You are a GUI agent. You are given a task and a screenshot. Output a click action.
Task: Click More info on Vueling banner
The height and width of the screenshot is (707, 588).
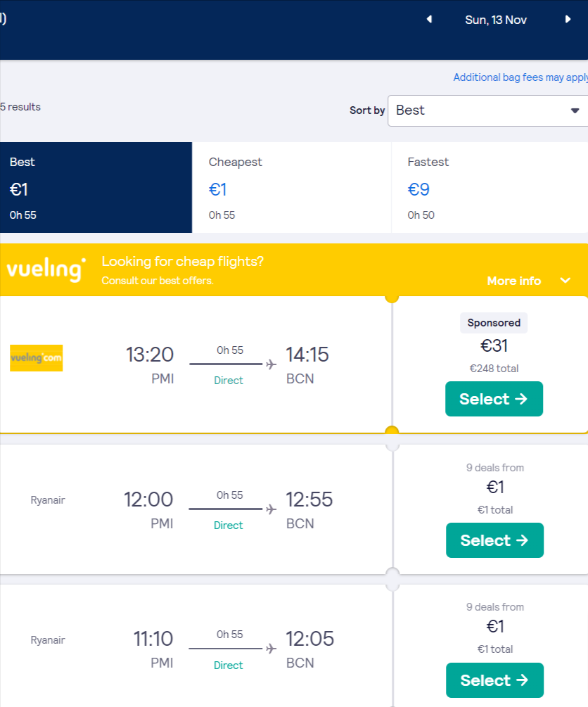click(514, 281)
